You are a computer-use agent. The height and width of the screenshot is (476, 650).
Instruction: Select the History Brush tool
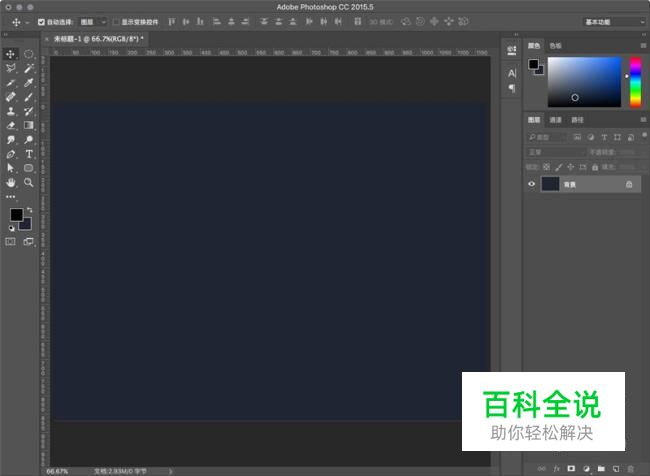[x=28, y=111]
